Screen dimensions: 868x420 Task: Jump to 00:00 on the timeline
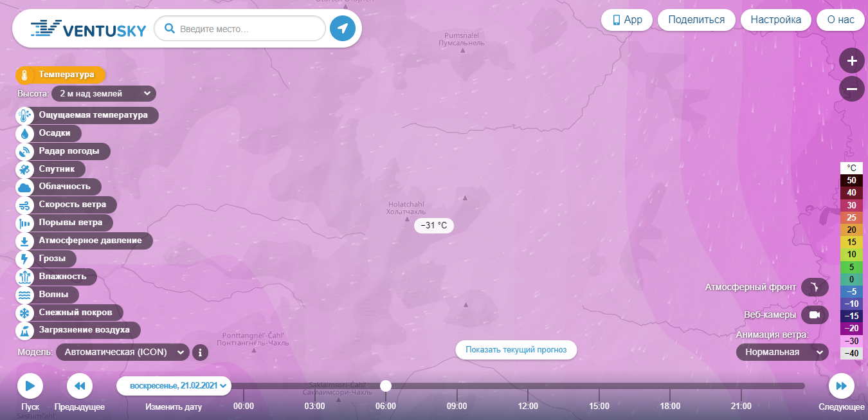[244, 406]
